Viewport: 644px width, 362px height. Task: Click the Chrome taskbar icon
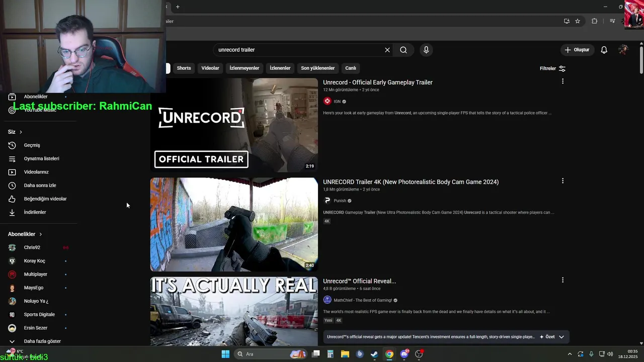[389, 354]
